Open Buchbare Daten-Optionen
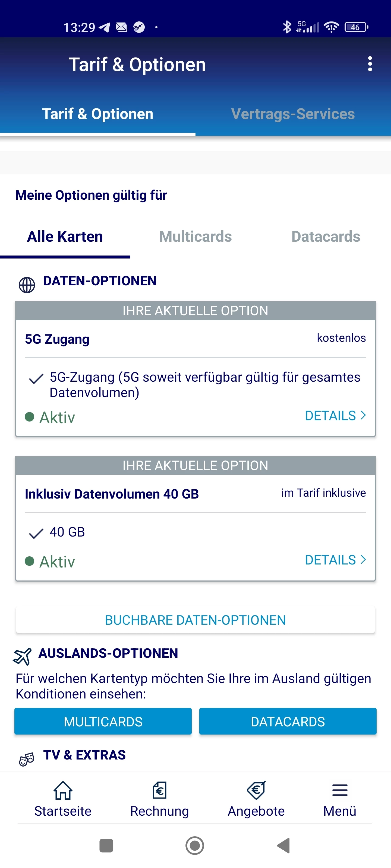The image size is (391, 868). click(x=195, y=620)
